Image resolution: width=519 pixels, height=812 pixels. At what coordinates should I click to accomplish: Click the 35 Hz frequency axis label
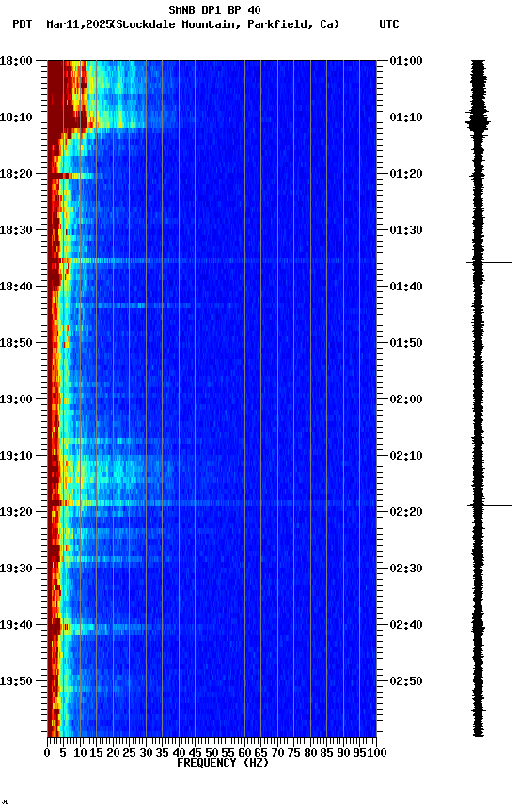[162, 753]
